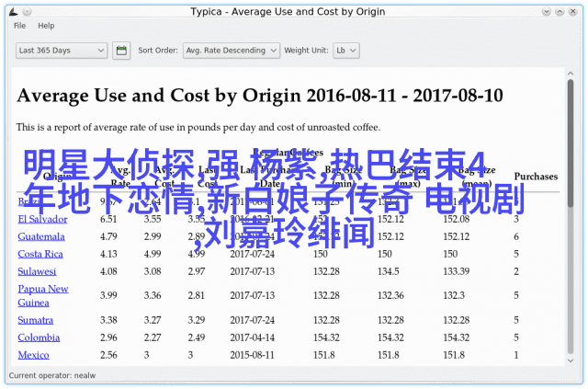Follow the Costa Rica link
The image size is (588, 389).
40,254
